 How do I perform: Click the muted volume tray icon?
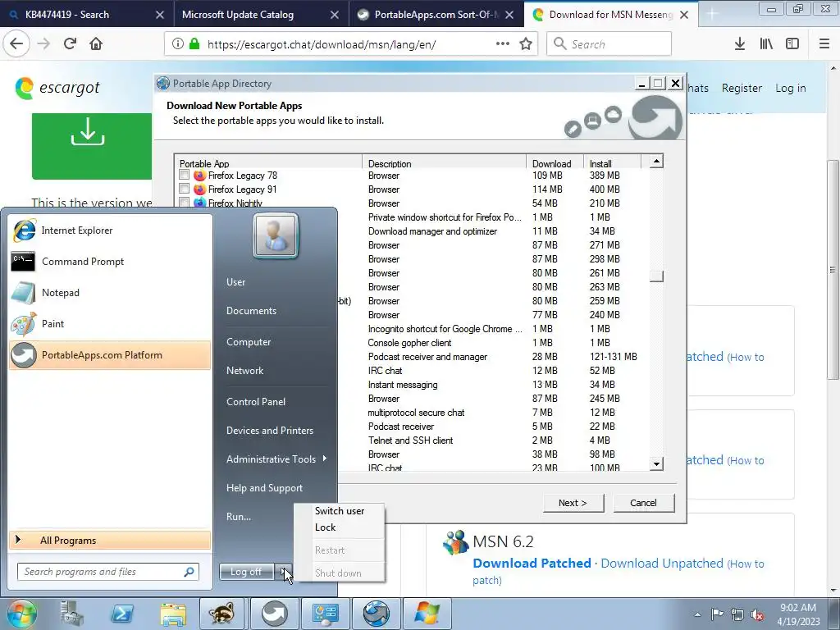(757, 614)
